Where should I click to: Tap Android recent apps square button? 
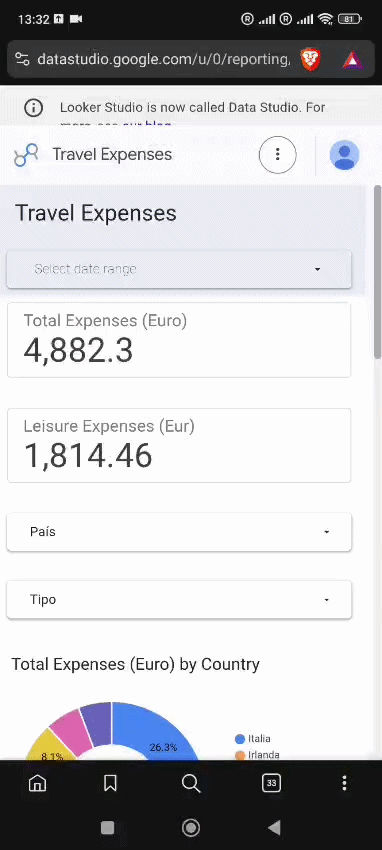pos(108,827)
